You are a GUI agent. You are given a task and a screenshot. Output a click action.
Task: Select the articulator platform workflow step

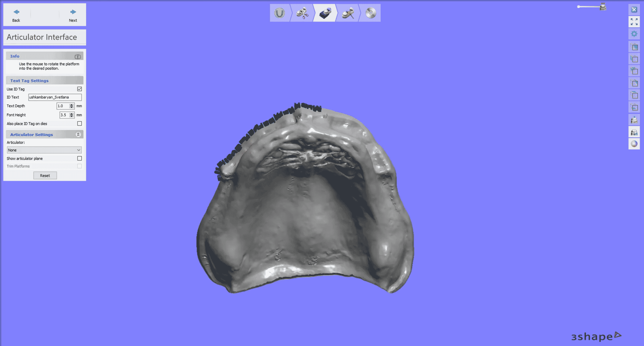[325, 13]
